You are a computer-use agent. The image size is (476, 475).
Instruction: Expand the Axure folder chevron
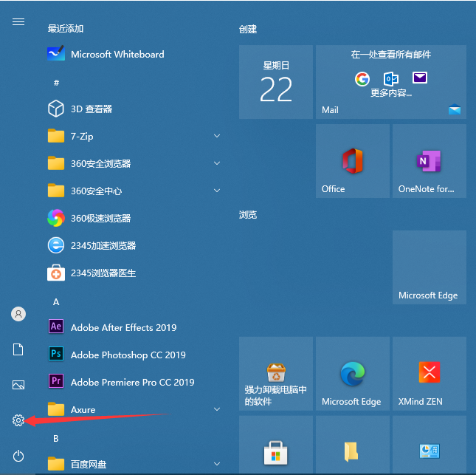(x=217, y=409)
